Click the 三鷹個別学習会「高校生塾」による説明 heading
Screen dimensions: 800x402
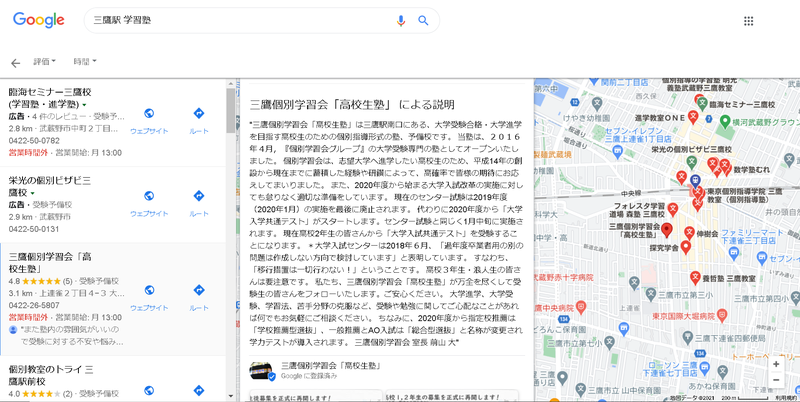(352, 105)
